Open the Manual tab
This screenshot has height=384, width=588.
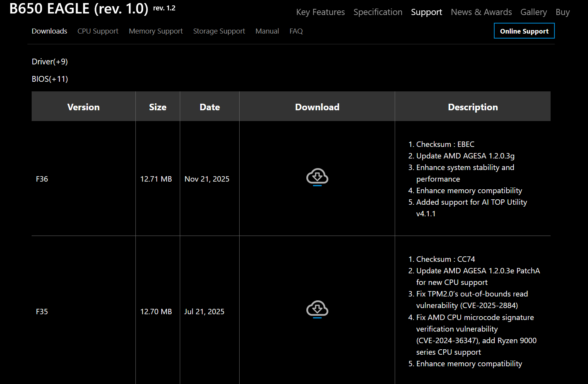pyautogui.click(x=267, y=31)
